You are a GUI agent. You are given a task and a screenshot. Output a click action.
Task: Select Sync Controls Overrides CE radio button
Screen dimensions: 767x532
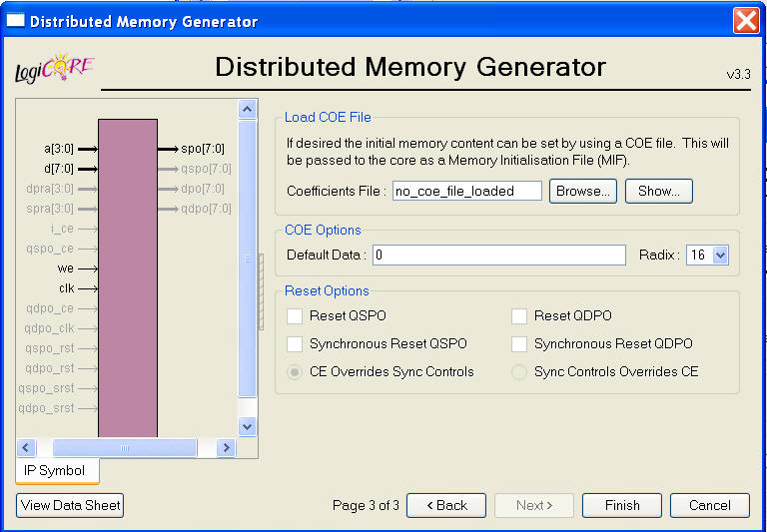click(519, 372)
